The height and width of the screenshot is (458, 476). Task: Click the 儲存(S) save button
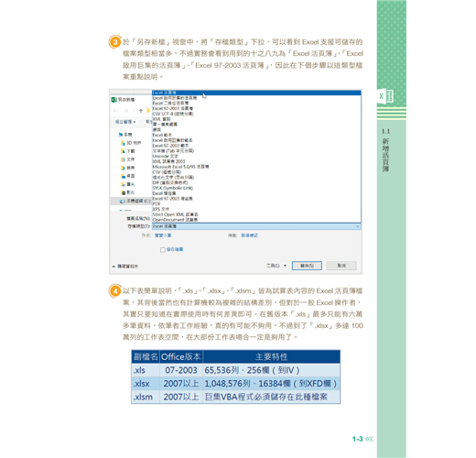(307, 266)
